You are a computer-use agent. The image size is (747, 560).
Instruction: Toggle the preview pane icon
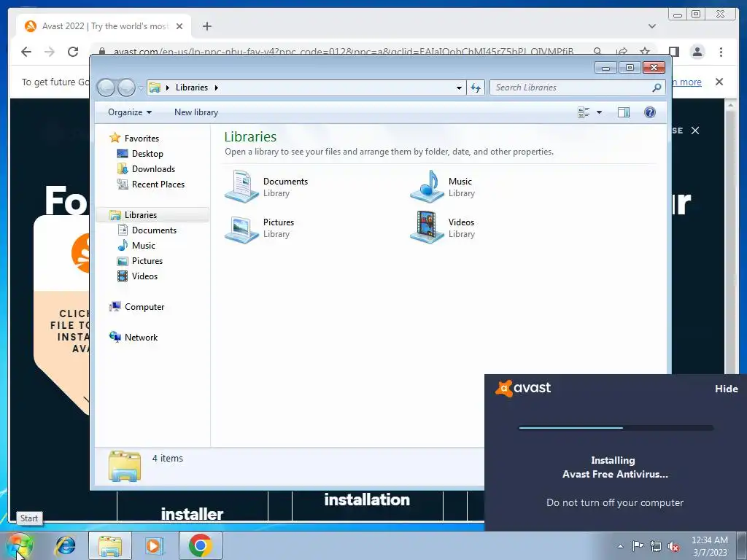(x=623, y=112)
